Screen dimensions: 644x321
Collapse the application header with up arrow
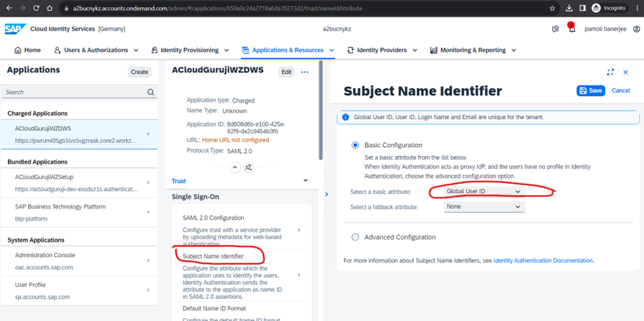coord(234,166)
